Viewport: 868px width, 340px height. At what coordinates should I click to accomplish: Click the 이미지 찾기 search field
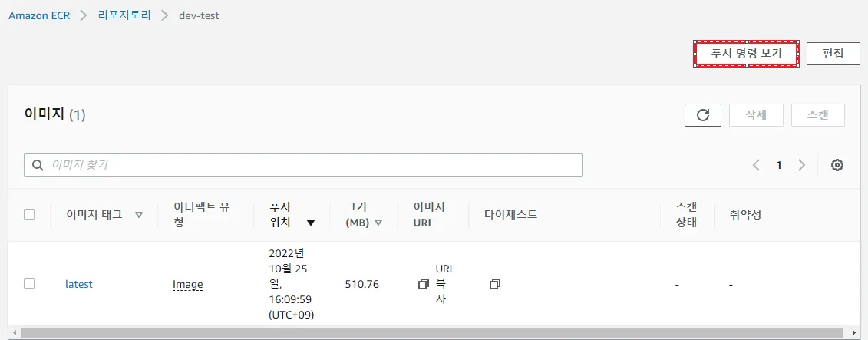point(307,165)
